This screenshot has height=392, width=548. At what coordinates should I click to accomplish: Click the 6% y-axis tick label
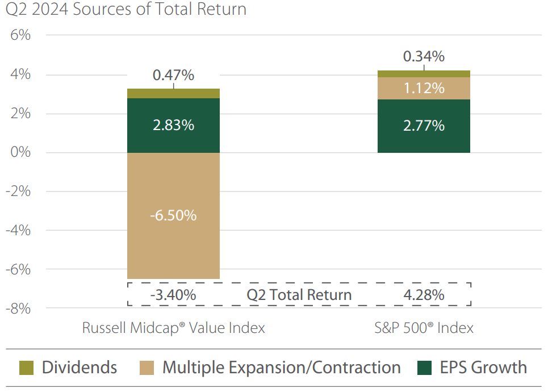tap(20, 35)
